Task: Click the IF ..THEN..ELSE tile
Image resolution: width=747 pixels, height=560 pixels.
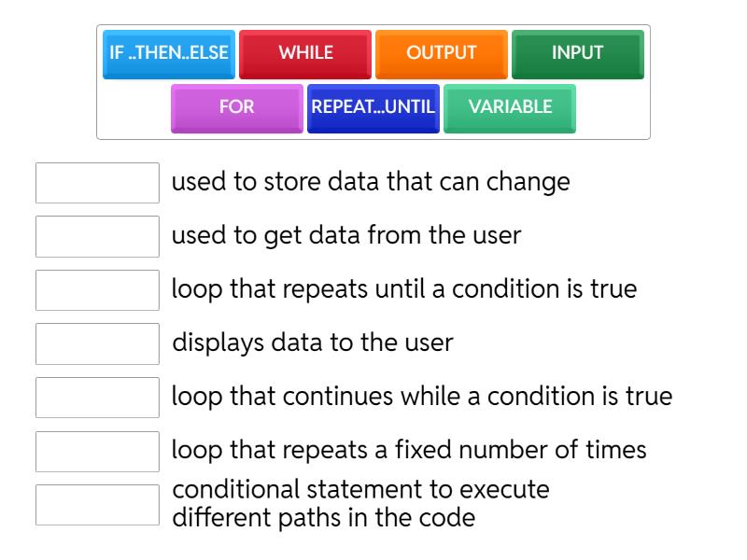Action: tap(169, 53)
